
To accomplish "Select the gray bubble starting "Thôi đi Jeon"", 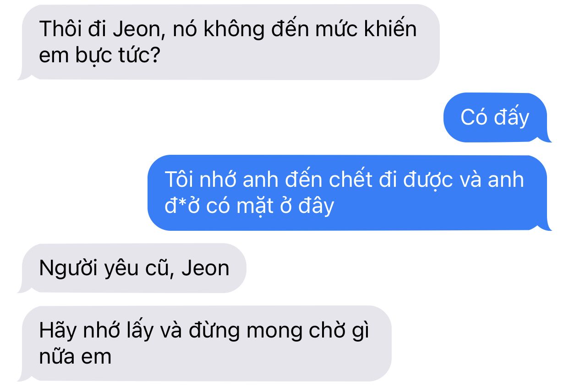I will 229,42.
